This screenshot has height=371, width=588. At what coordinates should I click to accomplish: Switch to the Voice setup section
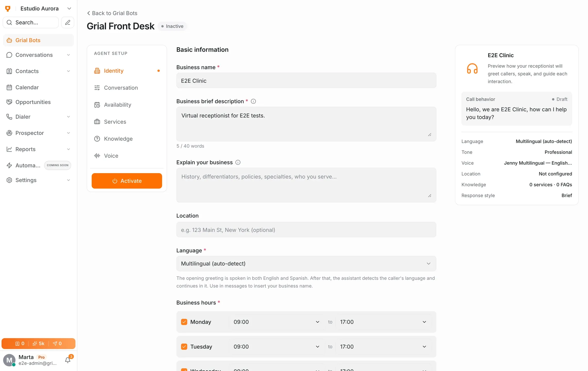tap(127, 156)
